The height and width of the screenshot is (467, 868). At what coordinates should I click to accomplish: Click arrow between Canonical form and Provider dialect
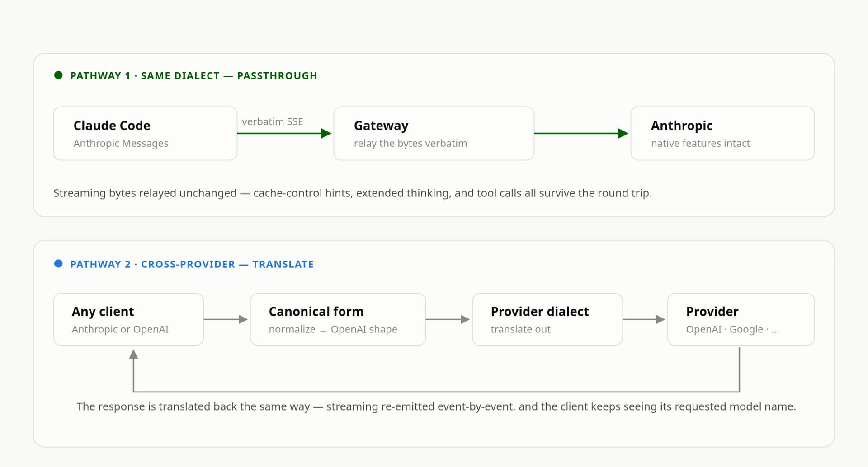pyautogui.click(x=448, y=319)
